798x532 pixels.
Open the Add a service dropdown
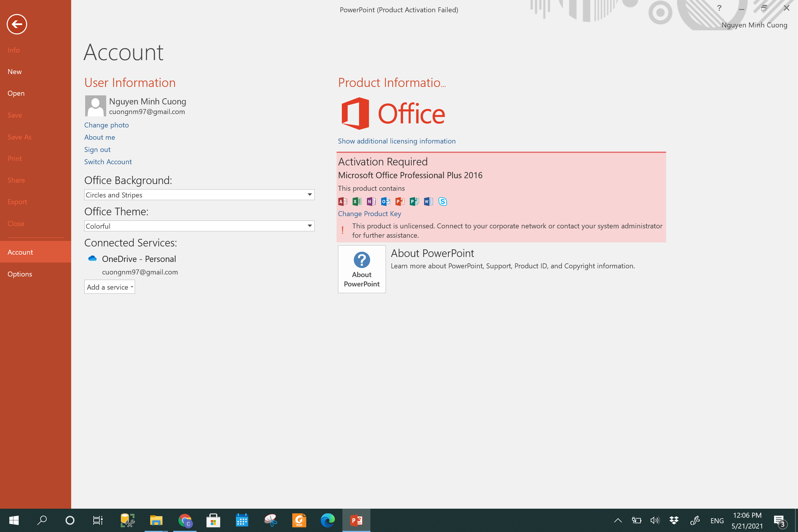(110, 287)
